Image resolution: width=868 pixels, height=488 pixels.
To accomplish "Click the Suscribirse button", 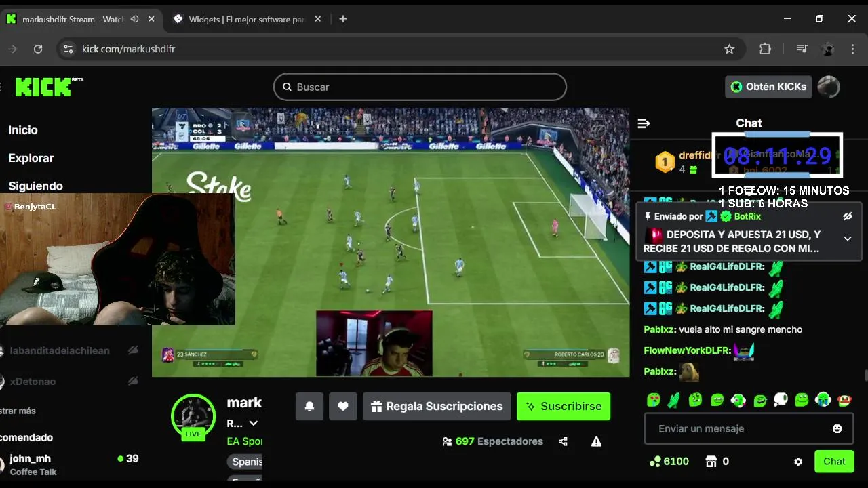I will click(564, 406).
